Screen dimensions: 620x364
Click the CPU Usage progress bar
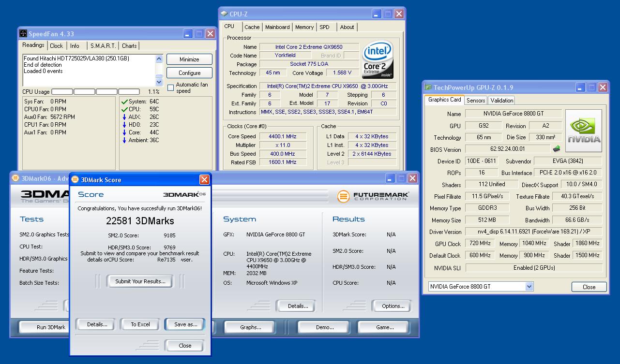95,92
